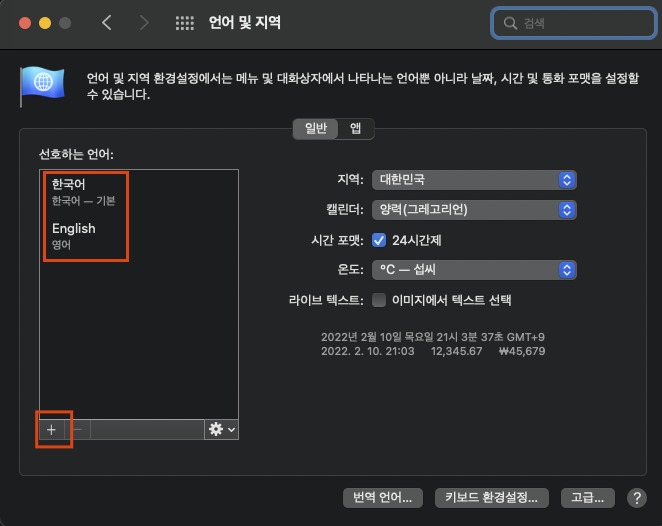Click the 시간 포맷: label
This screenshot has width=662, height=526.
point(337,240)
